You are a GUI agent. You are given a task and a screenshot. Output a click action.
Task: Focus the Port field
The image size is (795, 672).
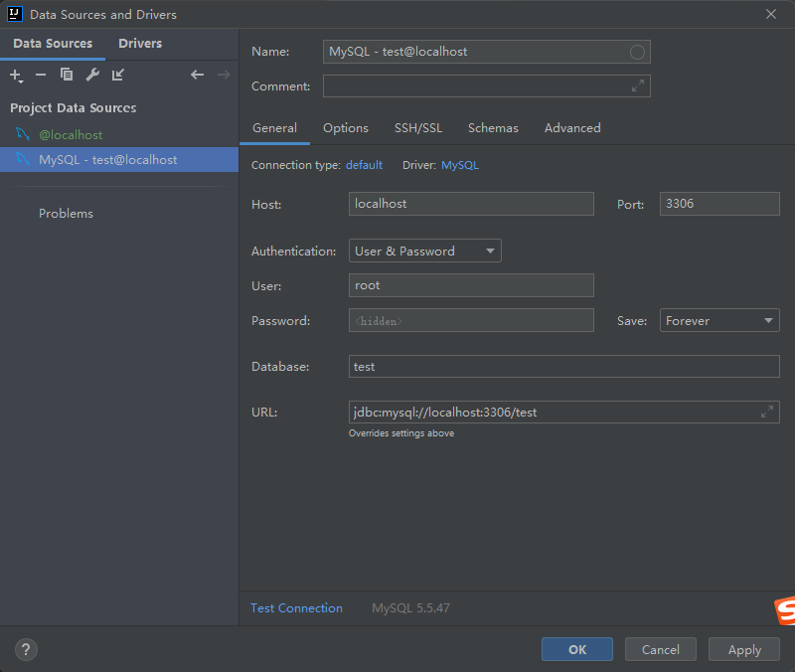pyautogui.click(x=719, y=204)
